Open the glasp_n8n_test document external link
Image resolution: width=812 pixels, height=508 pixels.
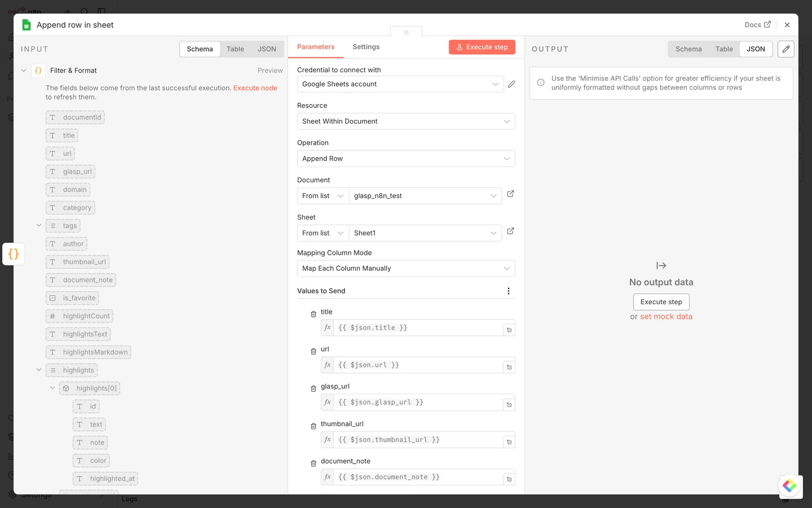[511, 194]
